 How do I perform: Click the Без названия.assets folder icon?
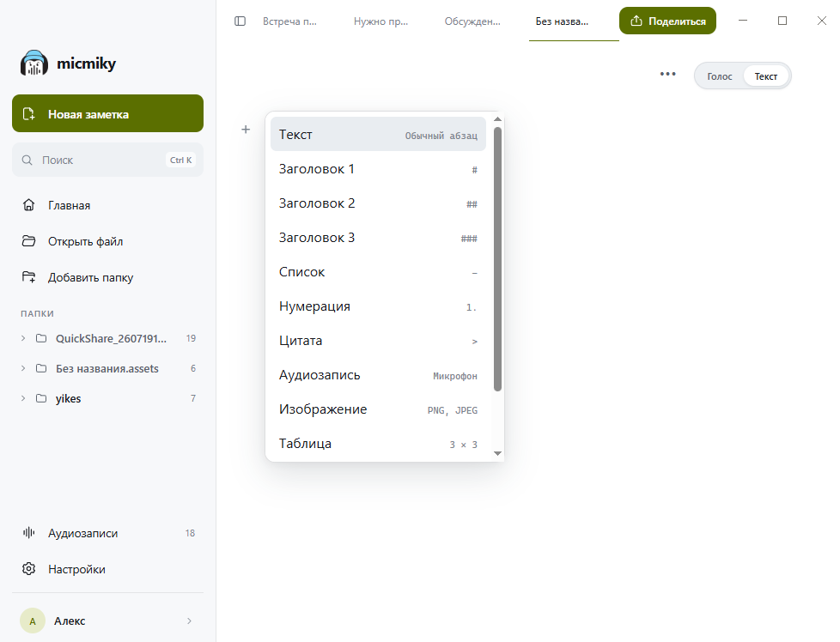coord(41,368)
